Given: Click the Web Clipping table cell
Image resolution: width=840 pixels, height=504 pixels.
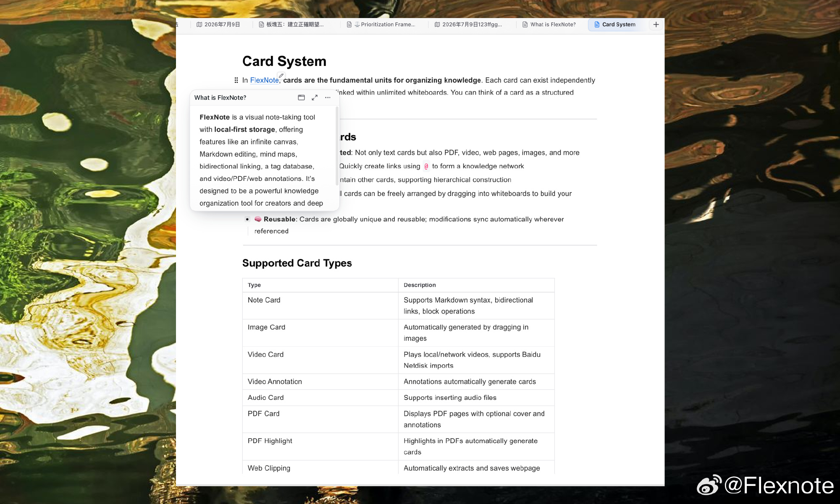Looking at the screenshot, I should pyautogui.click(x=320, y=467).
